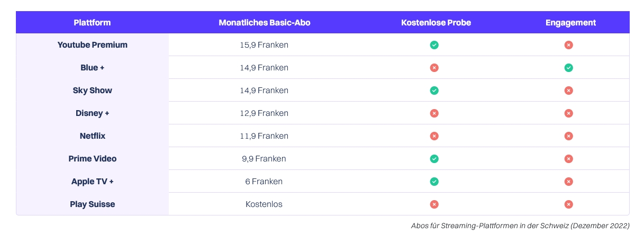644x234 pixels.
Task: Click Apple TV + Engagement red cross
Action: click(568, 182)
